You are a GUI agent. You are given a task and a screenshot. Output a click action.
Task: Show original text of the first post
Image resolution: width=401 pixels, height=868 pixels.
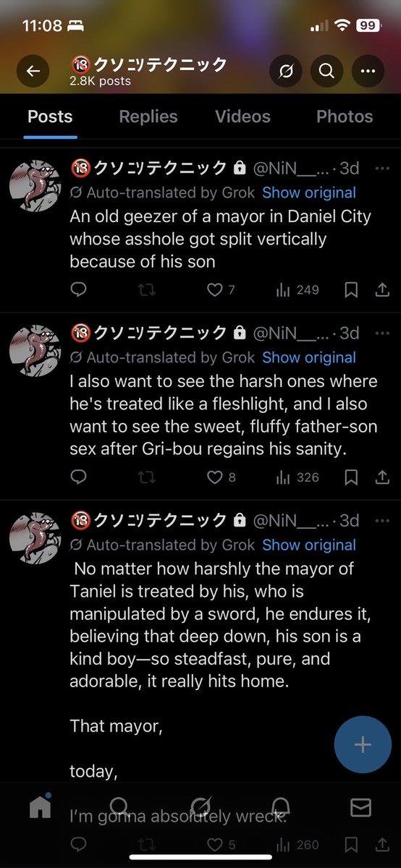coord(309,193)
